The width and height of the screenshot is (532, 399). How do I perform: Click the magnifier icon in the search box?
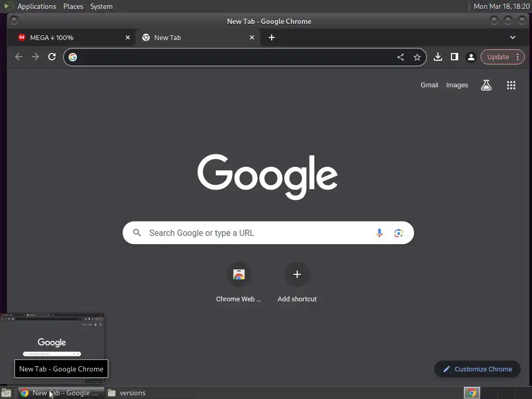137,233
